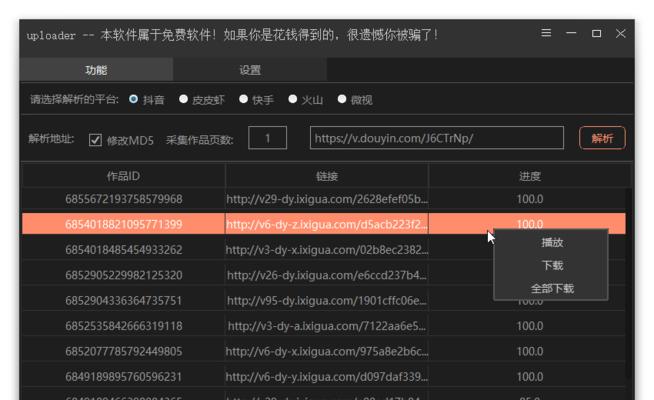This screenshot has width=654, height=400.
Task: Select the 皮皮虾 platform radio button
Action: [183, 99]
